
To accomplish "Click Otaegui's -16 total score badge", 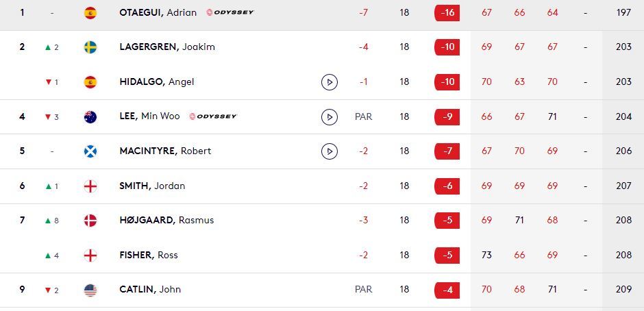I will (x=447, y=13).
